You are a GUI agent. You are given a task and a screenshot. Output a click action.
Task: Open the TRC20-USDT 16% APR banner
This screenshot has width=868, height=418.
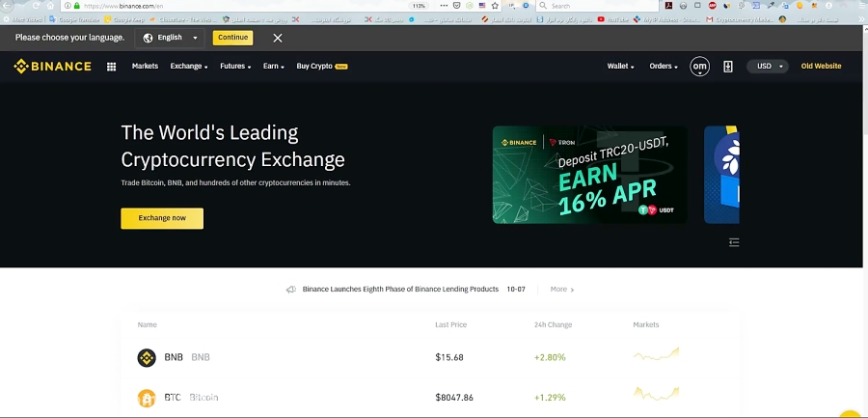click(589, 175)
